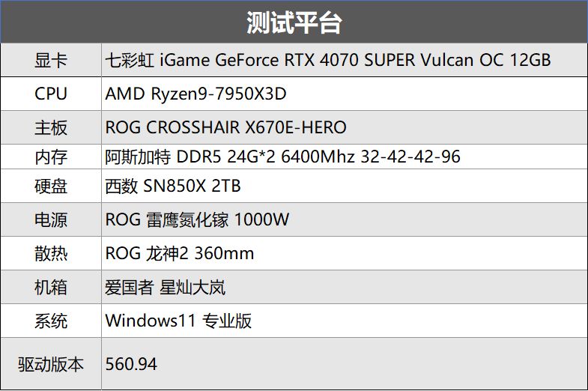Select the 系统 label cell
This screenshot has height=391, width=588.
tap(51, 321)
